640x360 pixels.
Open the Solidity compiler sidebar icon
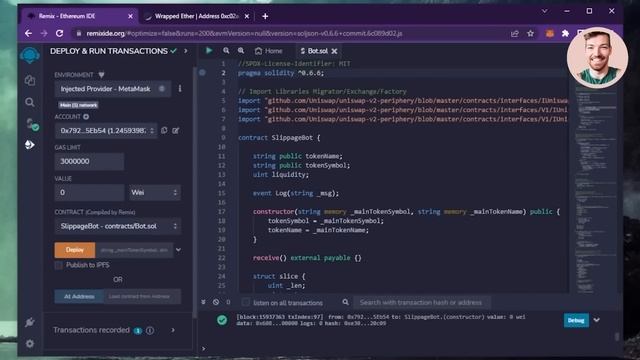pyautogui.click(x=31, y=124)
